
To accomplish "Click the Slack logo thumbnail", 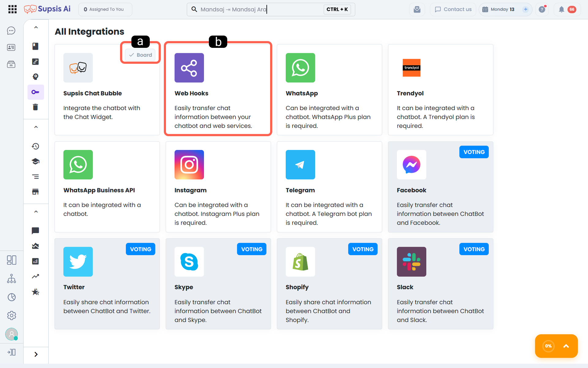I will (412, 262).
